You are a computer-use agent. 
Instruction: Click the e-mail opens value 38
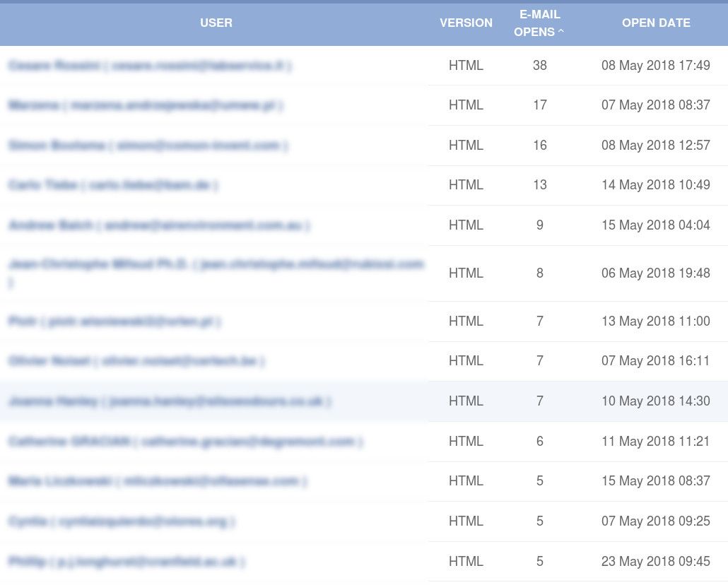click(x=539, y=65)
